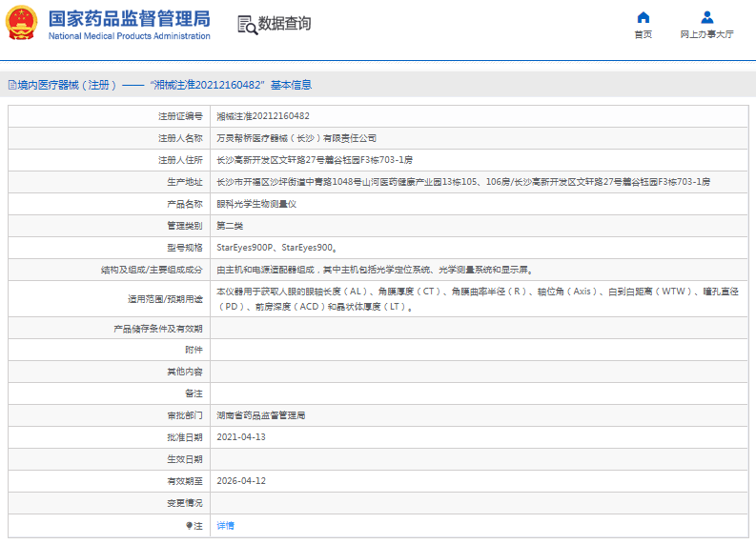Viewport: 756px width, 544px height.
Task: Click the approval date 2021-04-13
Action: click(x=241, y=437)
